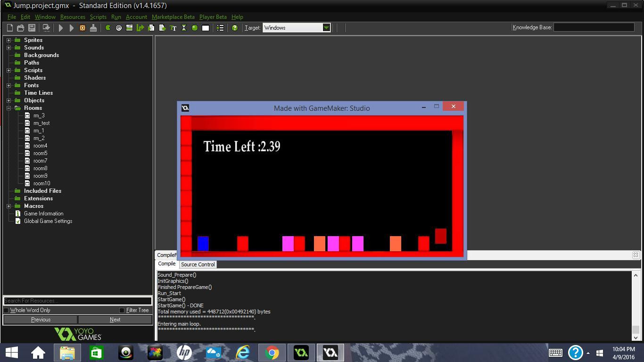Open the File menu

pyautogui.click(x=12, y=17)
